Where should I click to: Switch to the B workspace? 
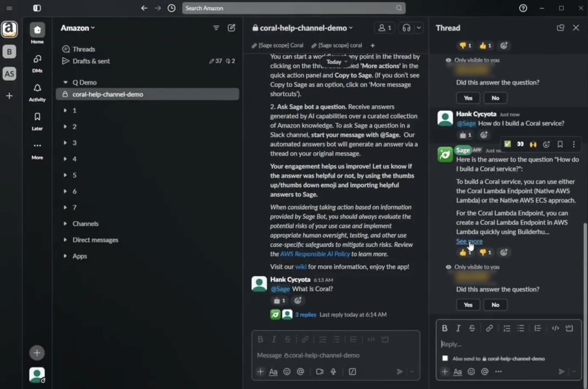(x=9, y=52)
